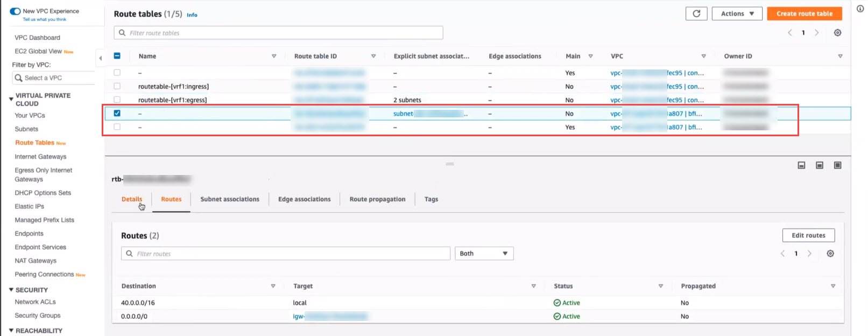Navigate to Subnets

point(26,129)
